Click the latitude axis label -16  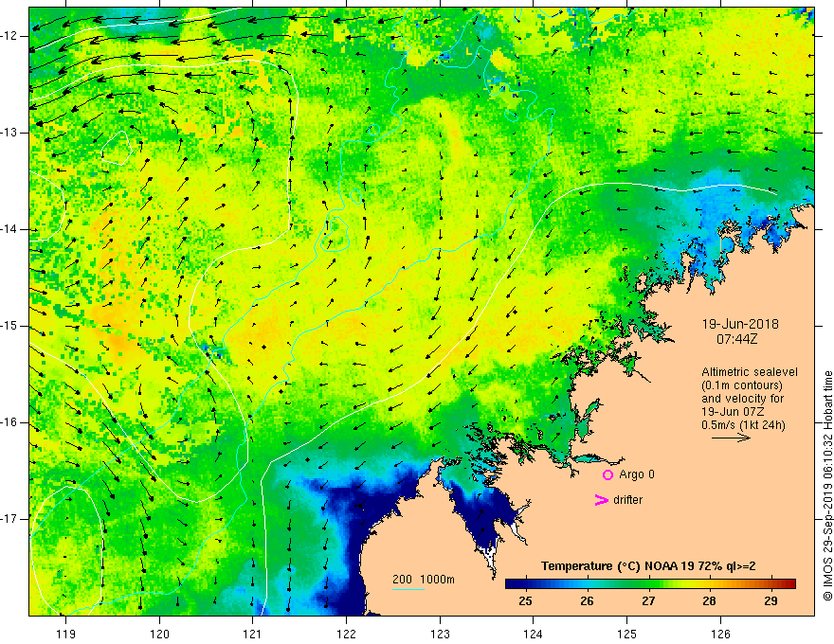pos(11,422)
